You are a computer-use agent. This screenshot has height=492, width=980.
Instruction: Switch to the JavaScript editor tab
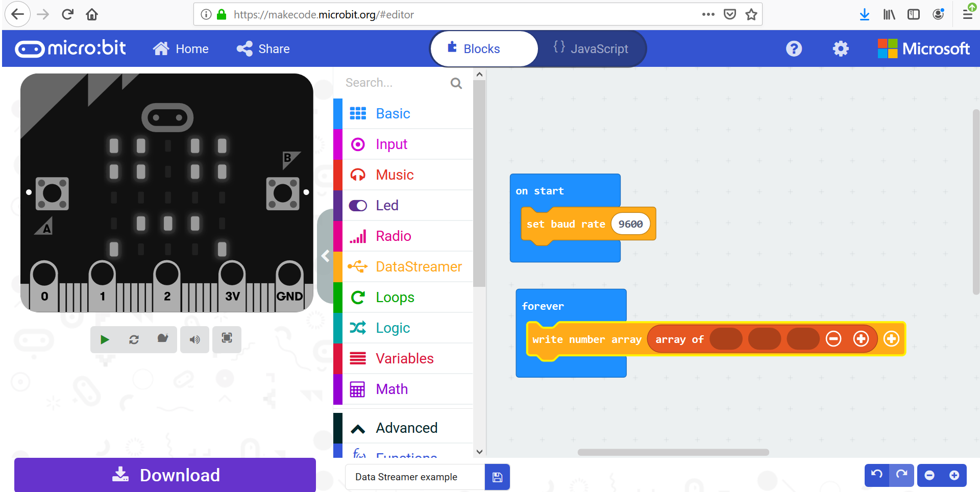pyautogui.click(x=591, y=48)
